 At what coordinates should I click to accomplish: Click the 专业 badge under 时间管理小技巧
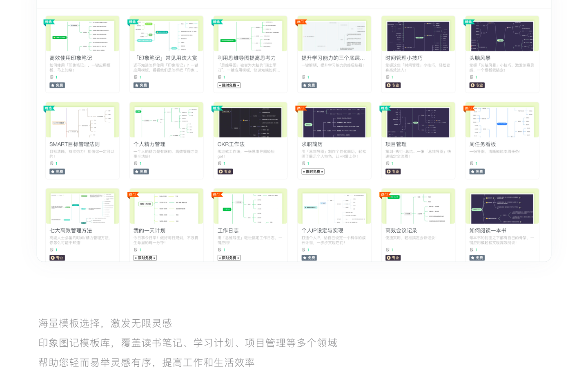(x=393, y=85)
